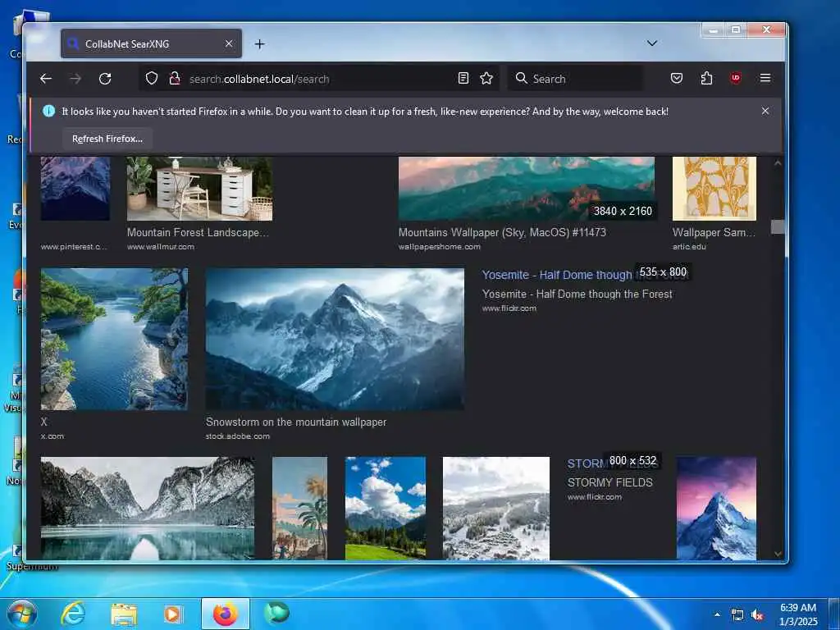This screenshot has height=630, width=840.
Task: Click the muted volume tray icon
Action: [757, 615]
